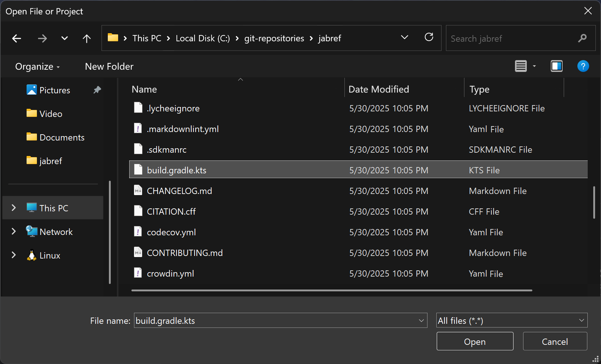Click the search magnifier icon
Viewport: 601px width, 364px height.
[582, 38]
